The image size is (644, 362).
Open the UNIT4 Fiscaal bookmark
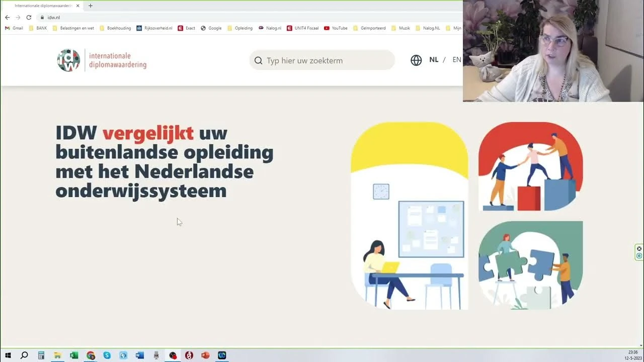(302, 28)
